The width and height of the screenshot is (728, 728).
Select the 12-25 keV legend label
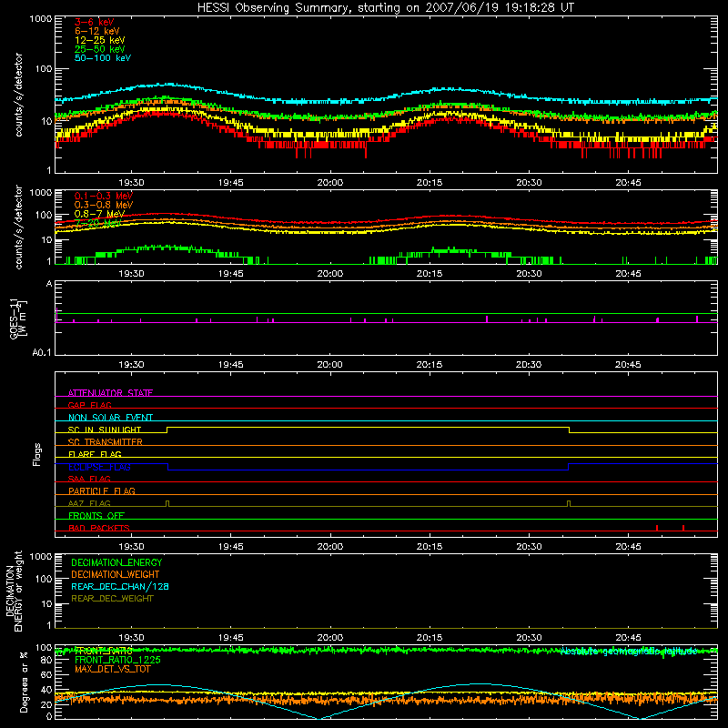[100, 40]
